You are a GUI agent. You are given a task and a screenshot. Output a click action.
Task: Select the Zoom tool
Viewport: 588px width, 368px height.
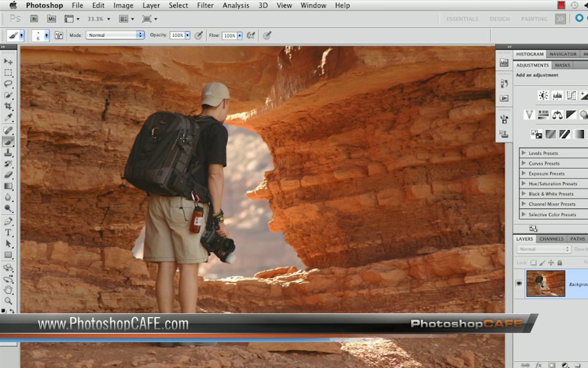[8, 301]
